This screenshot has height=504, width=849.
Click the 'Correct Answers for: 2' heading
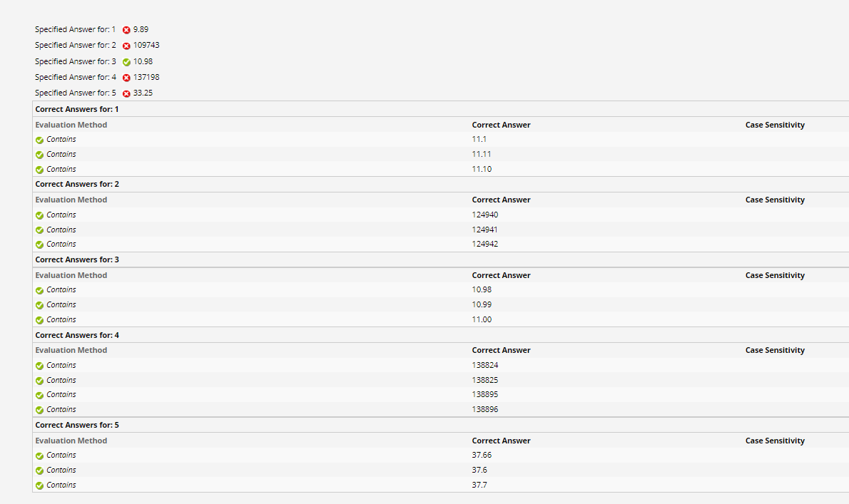[77, 184]
